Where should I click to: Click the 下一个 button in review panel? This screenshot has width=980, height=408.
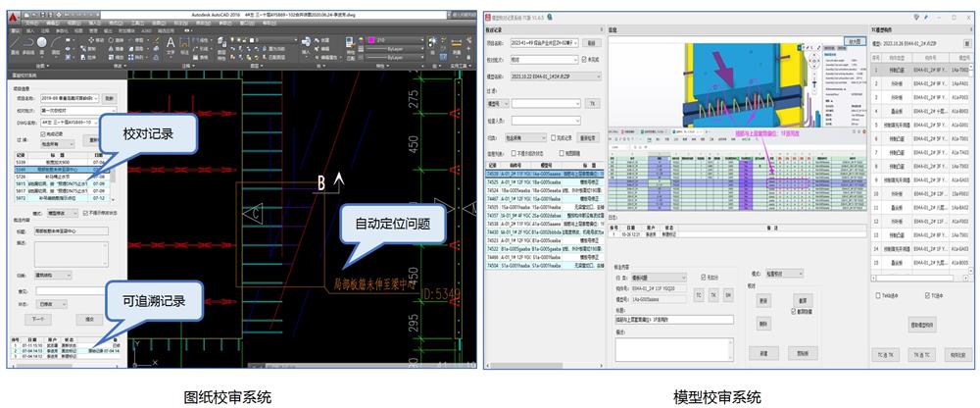pos(34,319)
